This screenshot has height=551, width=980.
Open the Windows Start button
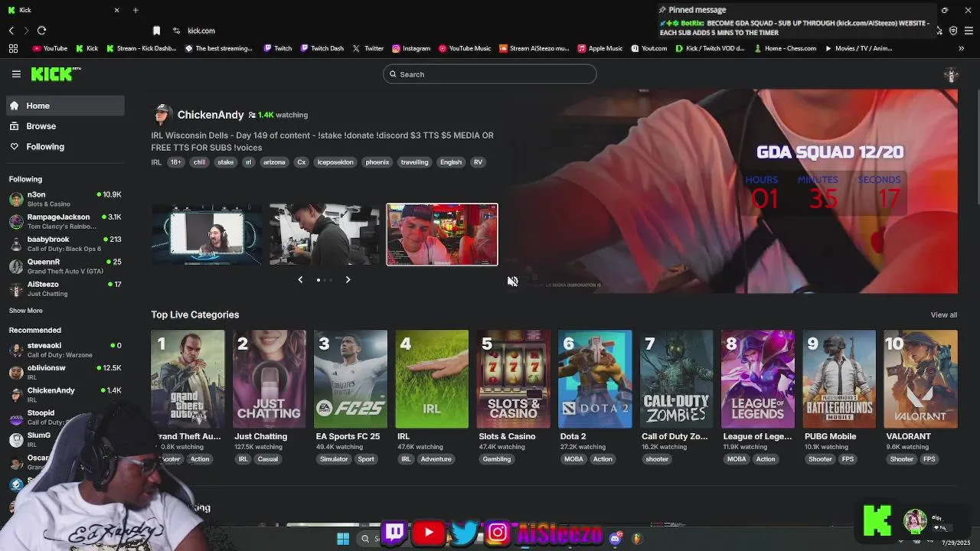coord(343,539)
